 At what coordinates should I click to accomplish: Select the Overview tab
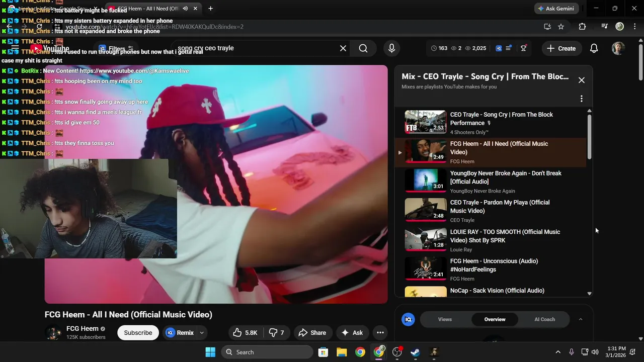tap(495, 319)
